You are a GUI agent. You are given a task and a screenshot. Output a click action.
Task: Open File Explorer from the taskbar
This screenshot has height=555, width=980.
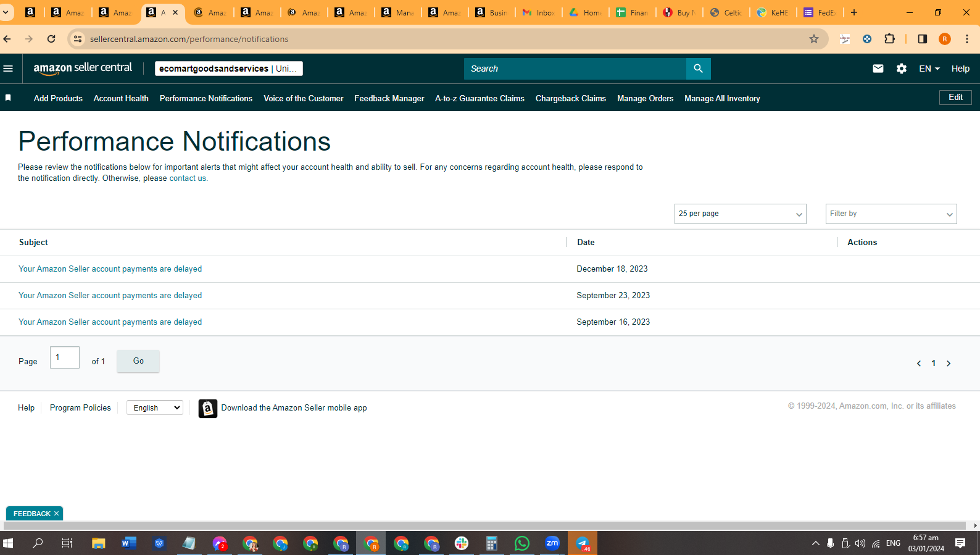pyautogui.click(x=99, y=543)
